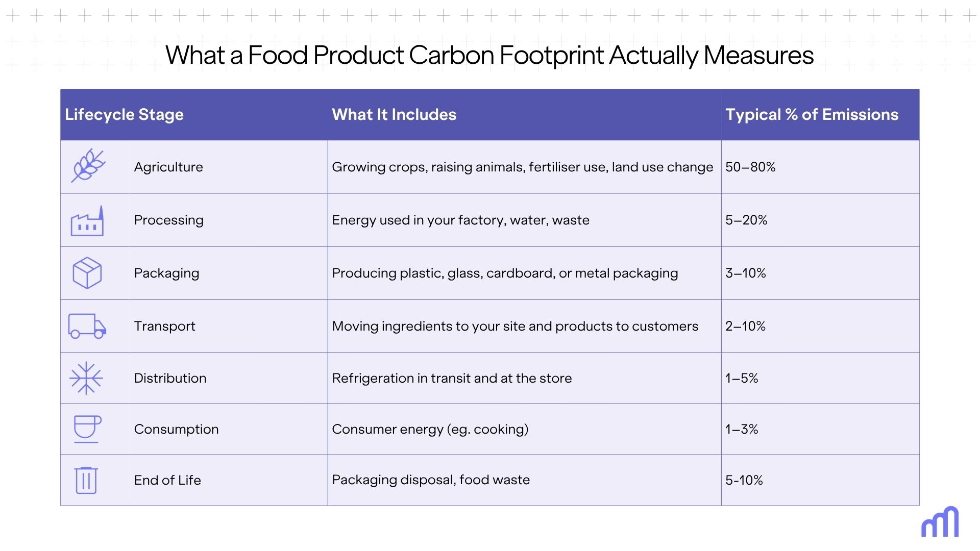Select the What It Includes header
This screenshot has height=551, width=980.
[394, 115]
